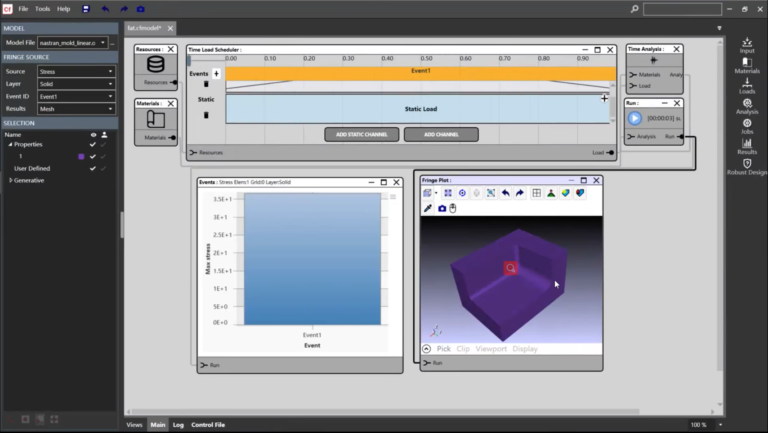Toggle visibility checkmark for User Defined row
The image size is (768, 433).
point(93,168)
